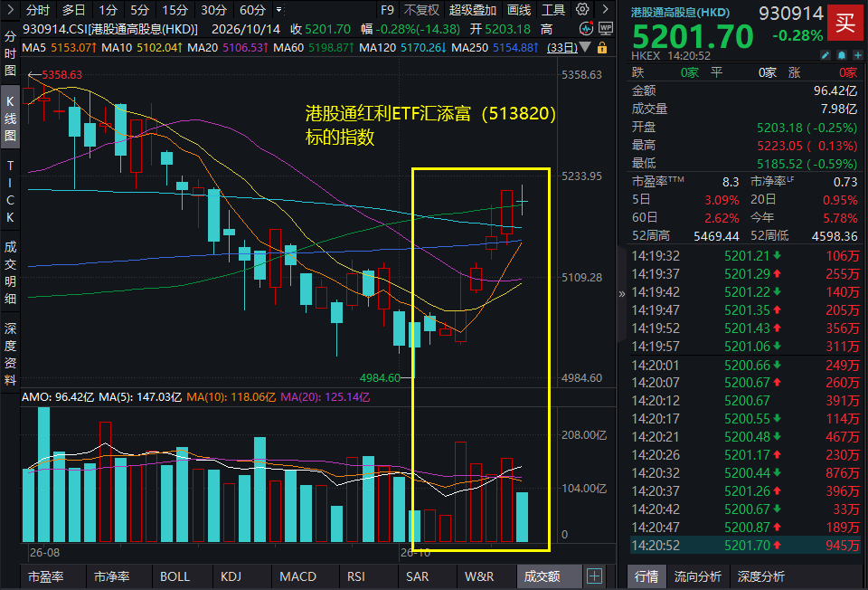Select the 14:20:52 tick row
The height and width of the screenshot is (590, 868).
[x=745, y=545]
